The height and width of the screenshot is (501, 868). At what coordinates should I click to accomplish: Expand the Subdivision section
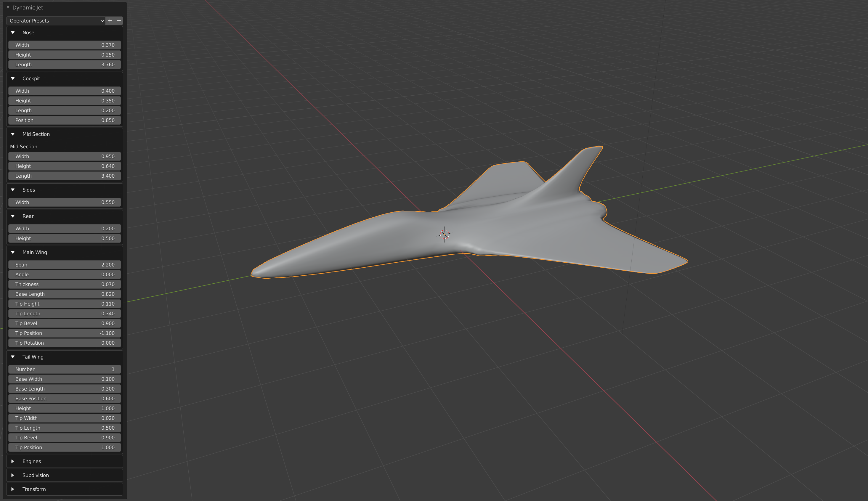click(13, 475)
